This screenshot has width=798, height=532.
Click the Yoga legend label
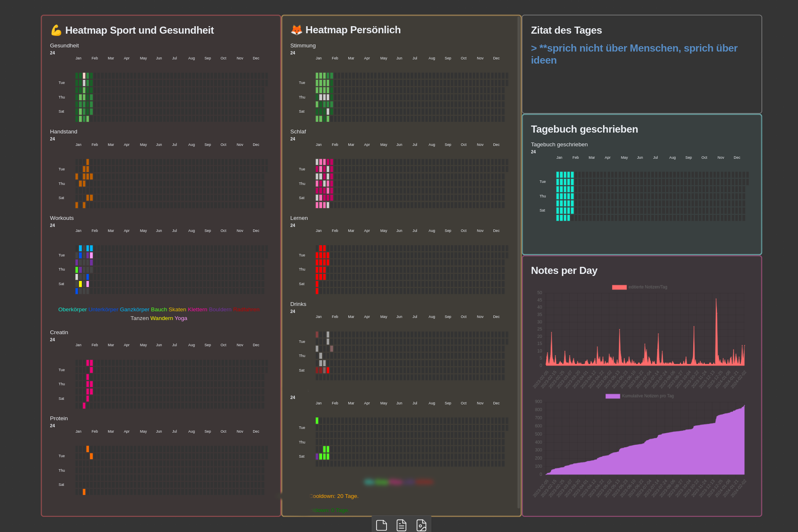[181, 318]
